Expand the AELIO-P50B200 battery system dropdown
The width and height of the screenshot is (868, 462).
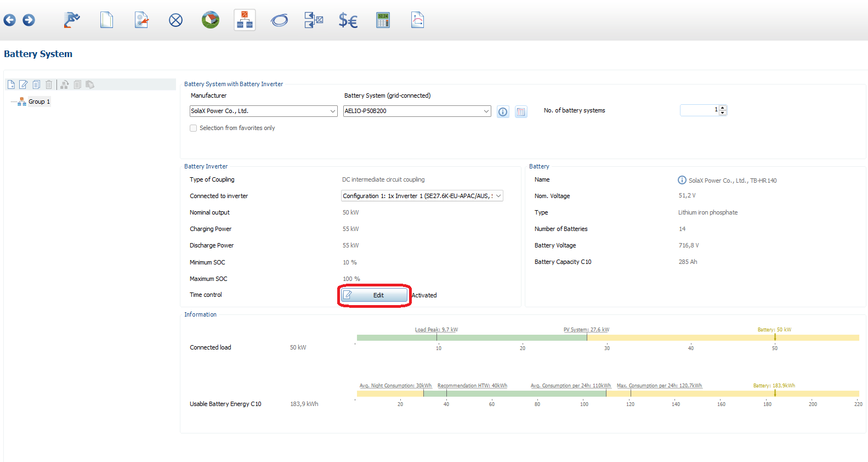pos(486,111)
